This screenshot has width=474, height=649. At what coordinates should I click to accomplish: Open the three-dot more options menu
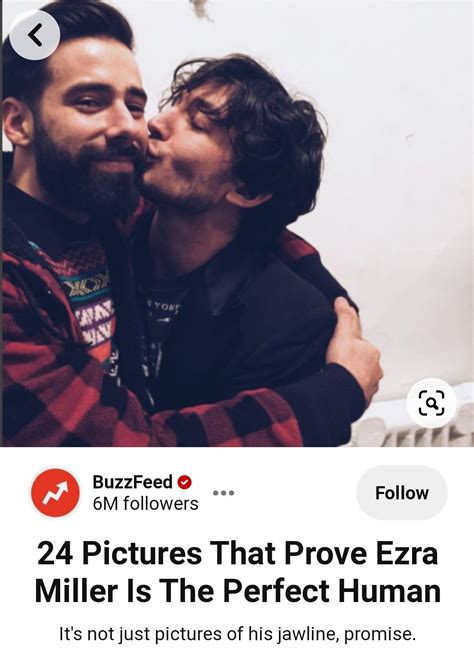(x=224, y=493)
